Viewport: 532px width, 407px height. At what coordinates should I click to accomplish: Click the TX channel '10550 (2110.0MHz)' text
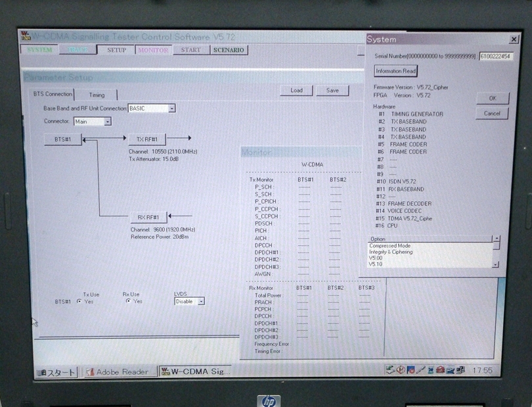[175, 151]
